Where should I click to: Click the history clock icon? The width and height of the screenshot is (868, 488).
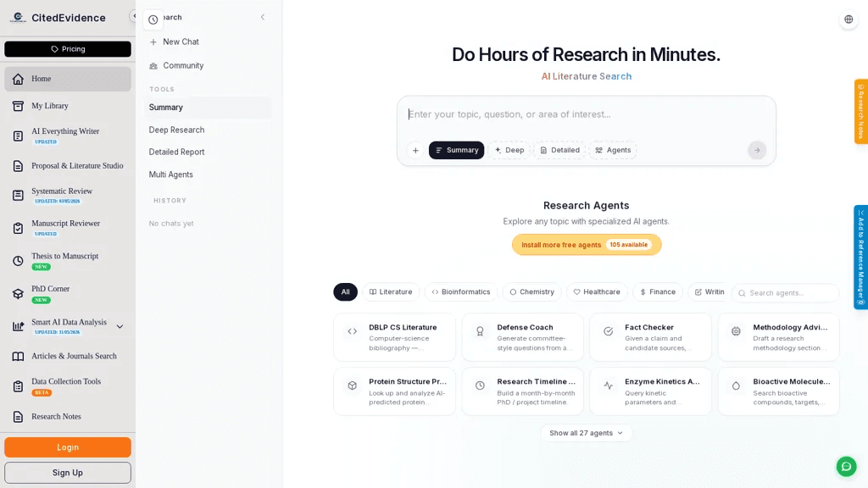[x=153, y=20]
